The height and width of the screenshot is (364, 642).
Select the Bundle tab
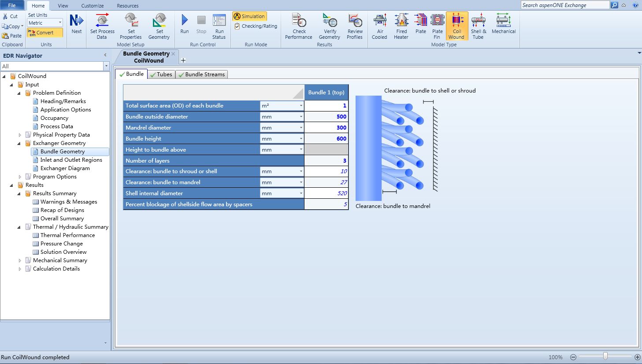coord(131,74)
